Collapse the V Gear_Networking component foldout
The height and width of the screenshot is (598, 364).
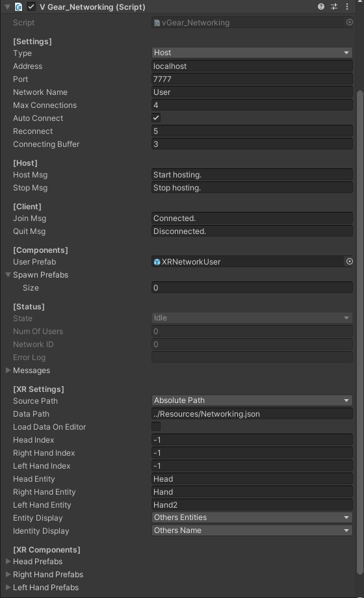(x=7, y=7)
